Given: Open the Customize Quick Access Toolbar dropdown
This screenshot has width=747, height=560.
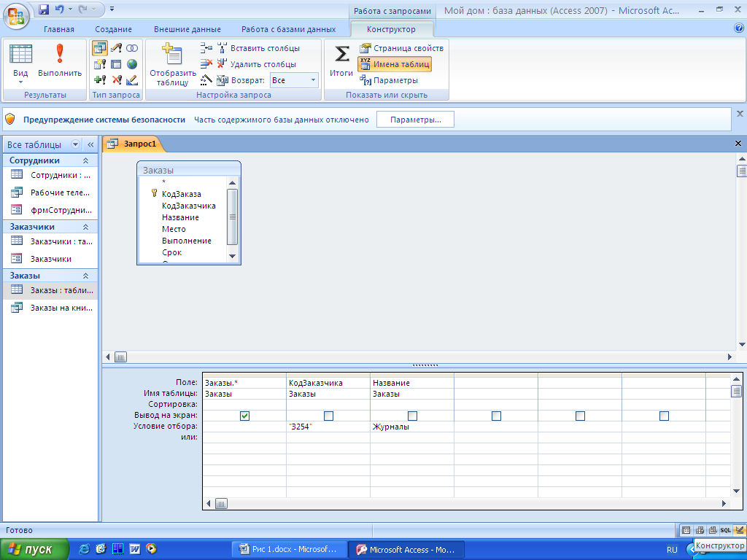Looking at the screenshot, I should (112, 9).
